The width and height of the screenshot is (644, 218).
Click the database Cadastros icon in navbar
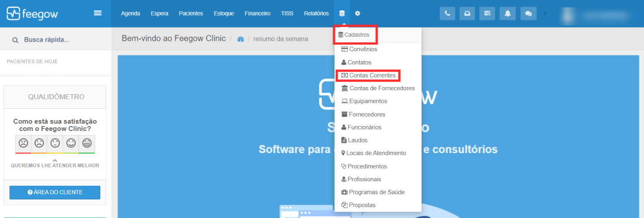tap(342, 14)
